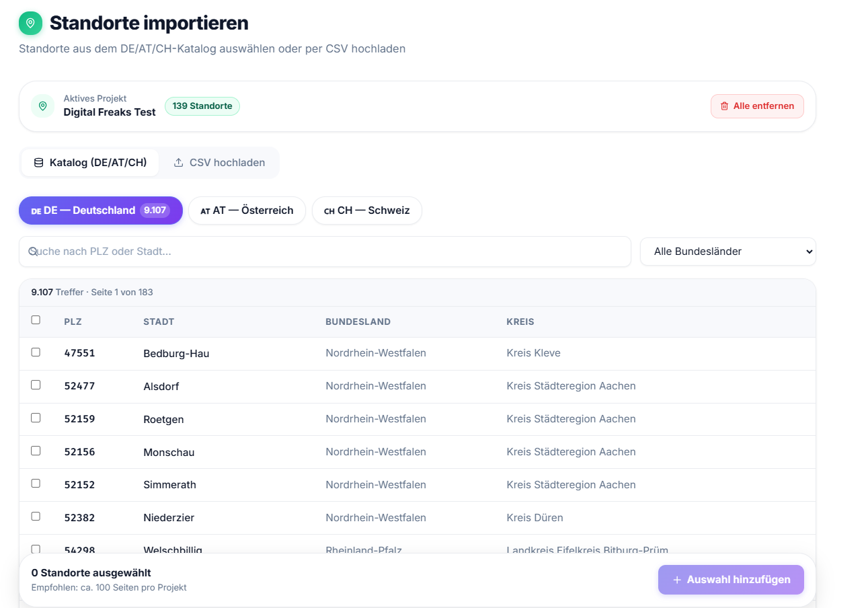Select DE — Deutschland country filter
Viewport: 868px width, 608px height.
(x=101, y=211)
